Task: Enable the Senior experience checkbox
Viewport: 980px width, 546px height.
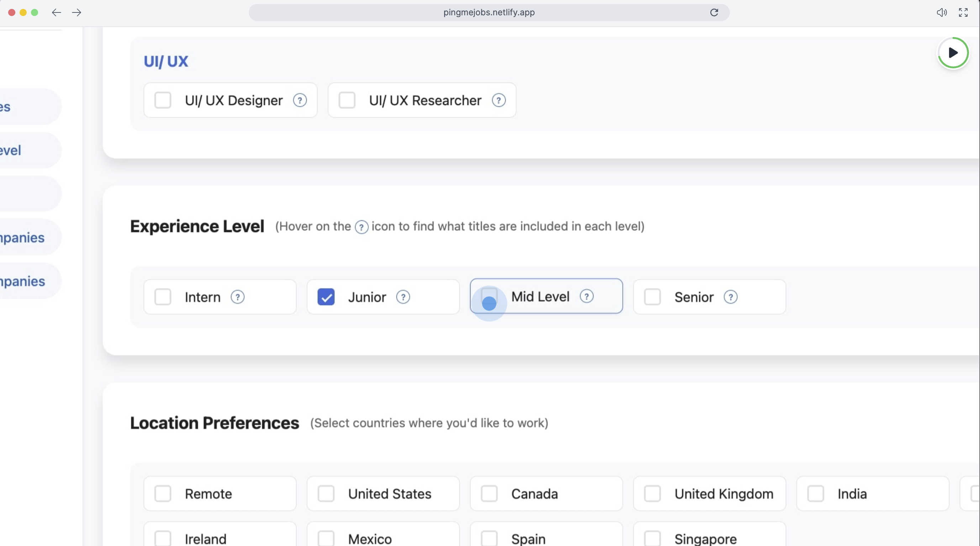Action: pos(653,297)
